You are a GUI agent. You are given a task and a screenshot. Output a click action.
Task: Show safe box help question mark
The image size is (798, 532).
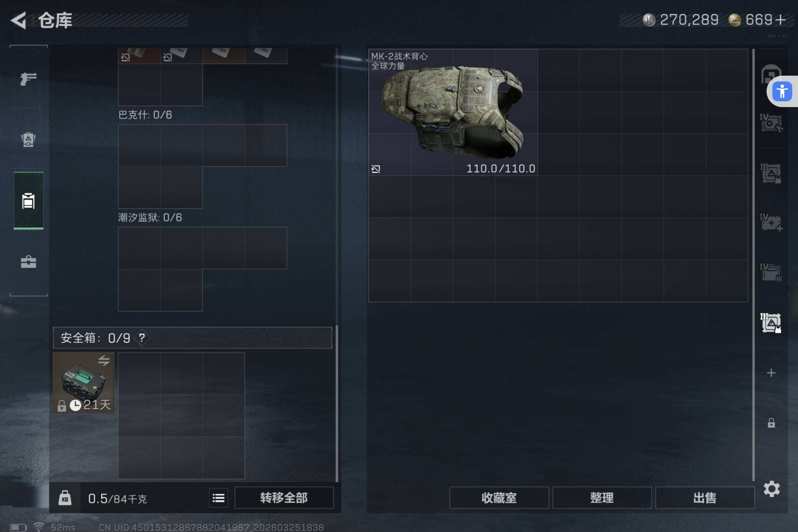142,337
